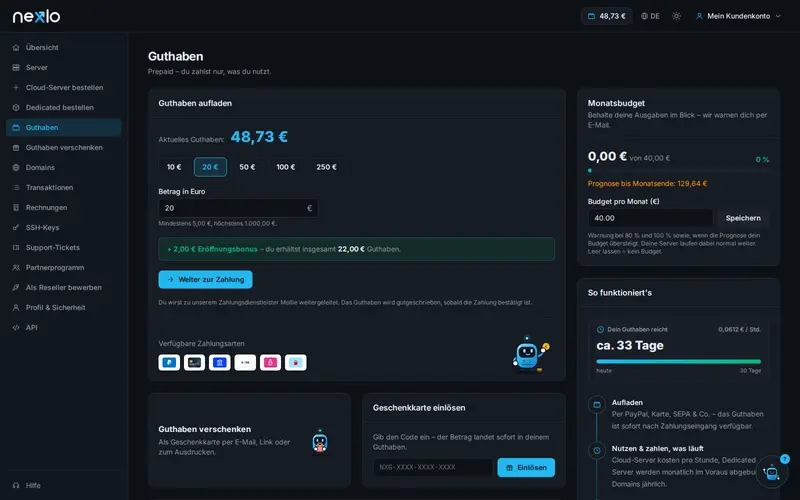Click the Einlösen button

tap(526, 467)
